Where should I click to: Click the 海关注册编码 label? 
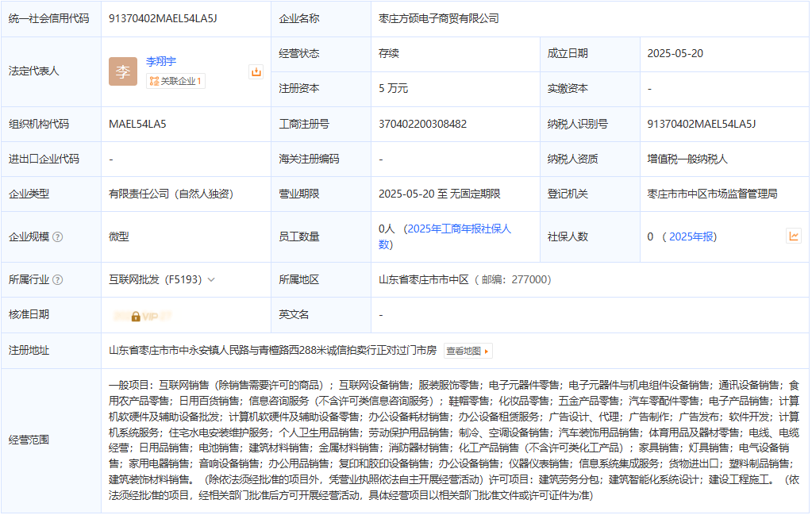(x=309, y=159)
